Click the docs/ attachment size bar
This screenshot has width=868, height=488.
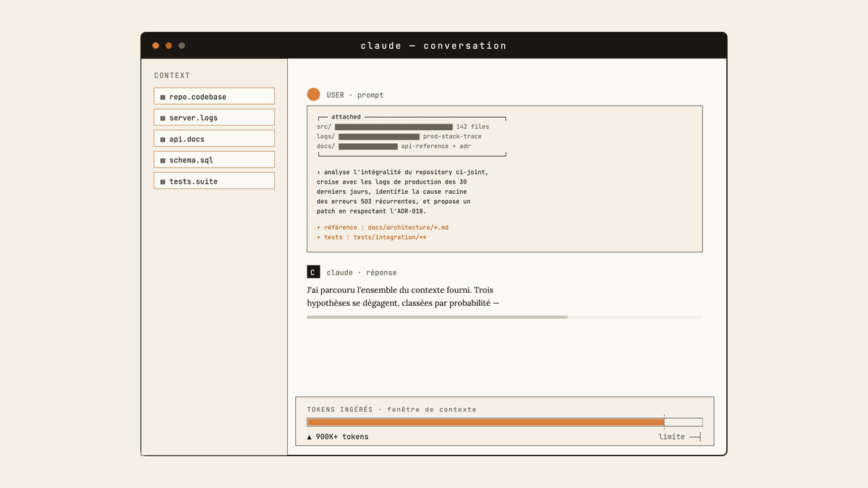[368, 146]
